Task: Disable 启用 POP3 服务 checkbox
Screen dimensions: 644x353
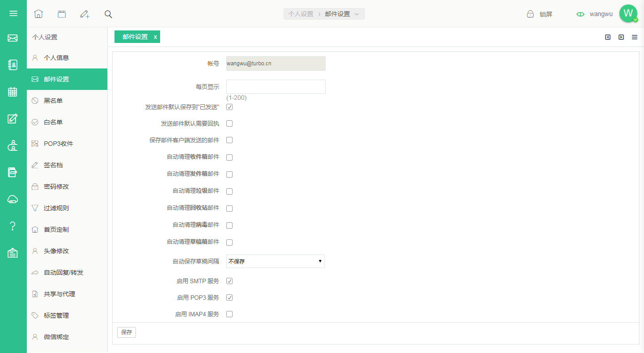Action: [x=229, y=298]
